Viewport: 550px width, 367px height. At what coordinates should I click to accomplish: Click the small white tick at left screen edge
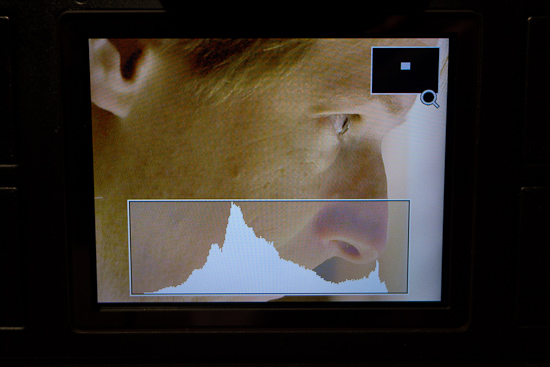click(x=99, y=198)
